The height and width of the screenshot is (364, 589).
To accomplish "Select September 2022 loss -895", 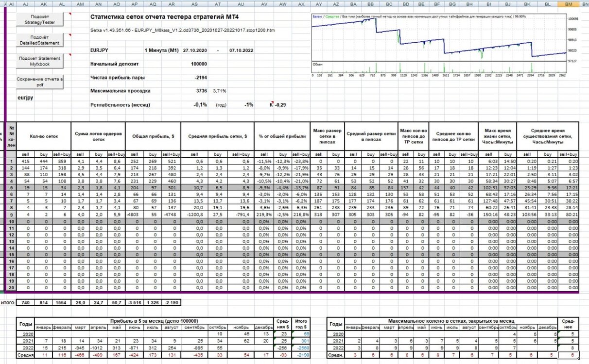I will click(194, 348).
